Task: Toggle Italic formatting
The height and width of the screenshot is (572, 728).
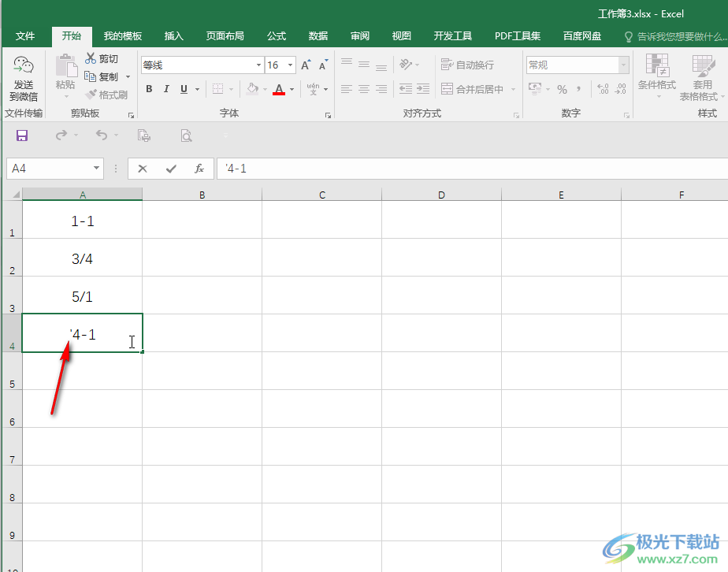Action: coord(166,89)
